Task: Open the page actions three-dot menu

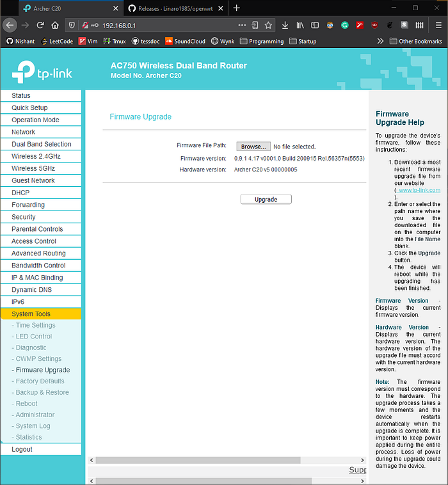Action: point(242,25)
